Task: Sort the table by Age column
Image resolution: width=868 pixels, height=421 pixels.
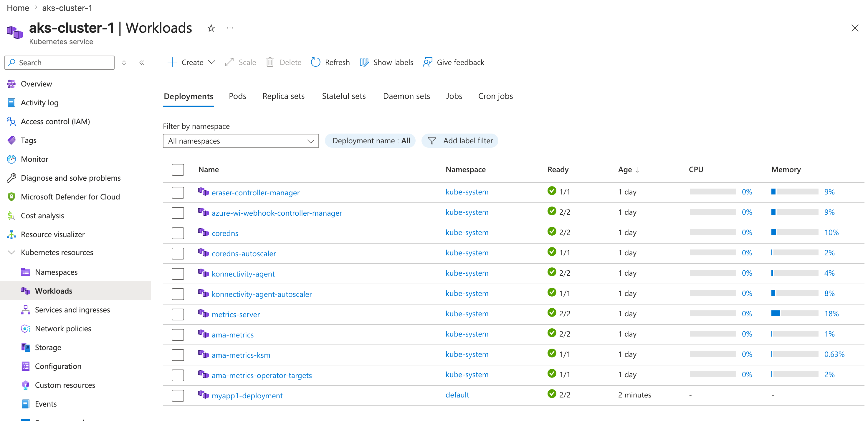Action: (629, 170)
